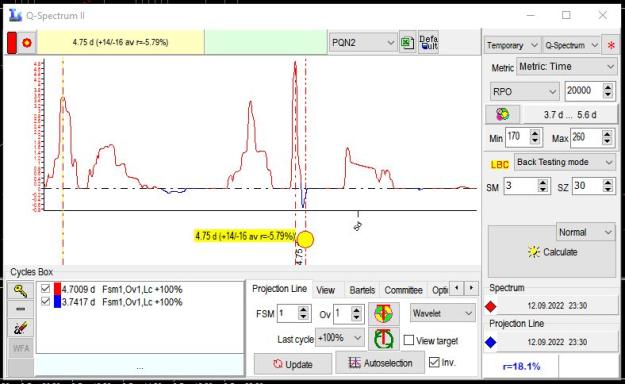625x384 pixels.
Task: Click the LBC yellow label
Action: 499,165
